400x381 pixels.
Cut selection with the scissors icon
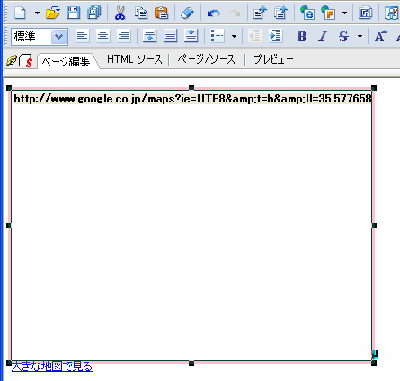120,13
